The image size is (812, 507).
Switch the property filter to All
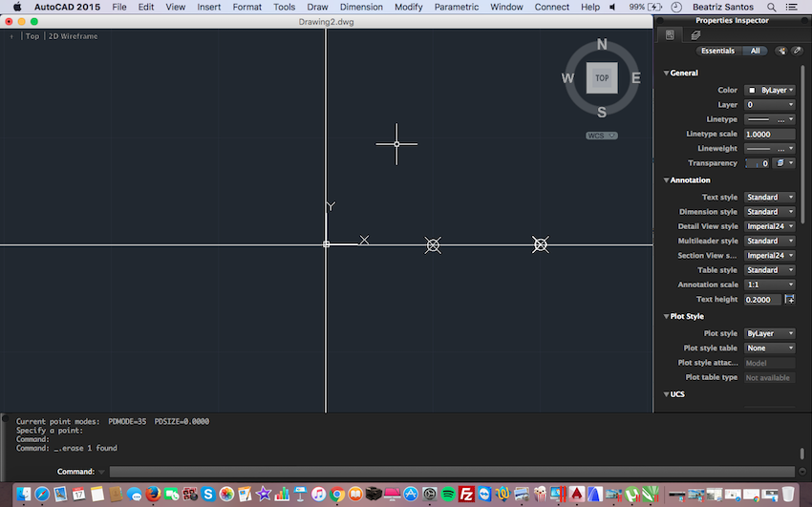(755, 51)
